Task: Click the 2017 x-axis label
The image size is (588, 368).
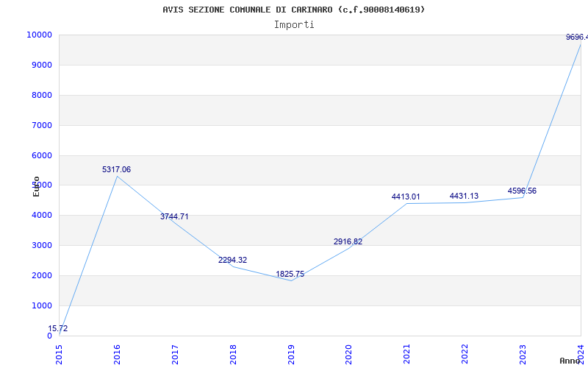Action: (x=175, y=354)
